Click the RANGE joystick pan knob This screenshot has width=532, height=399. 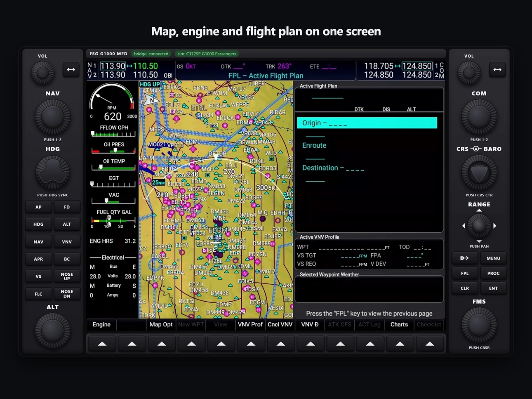click(479, 226)
